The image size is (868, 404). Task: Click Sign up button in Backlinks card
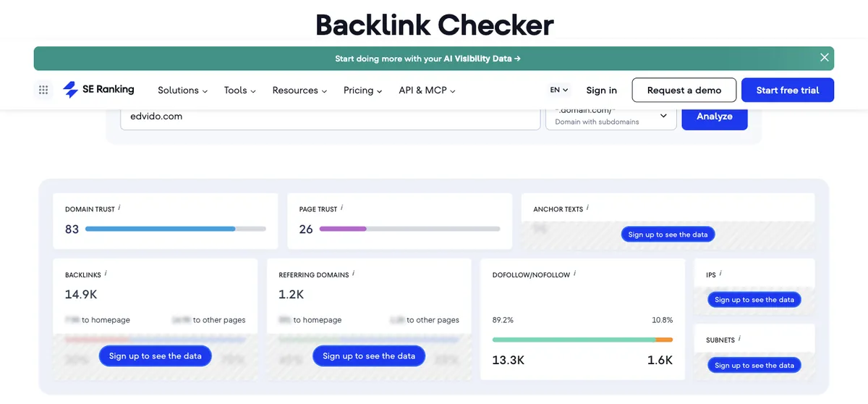point(156,355)
